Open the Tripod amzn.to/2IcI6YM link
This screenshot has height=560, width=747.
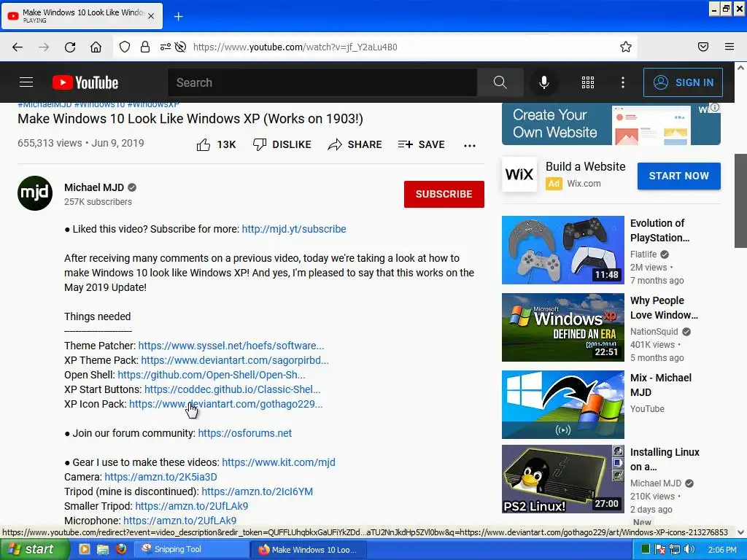(258, 491)
